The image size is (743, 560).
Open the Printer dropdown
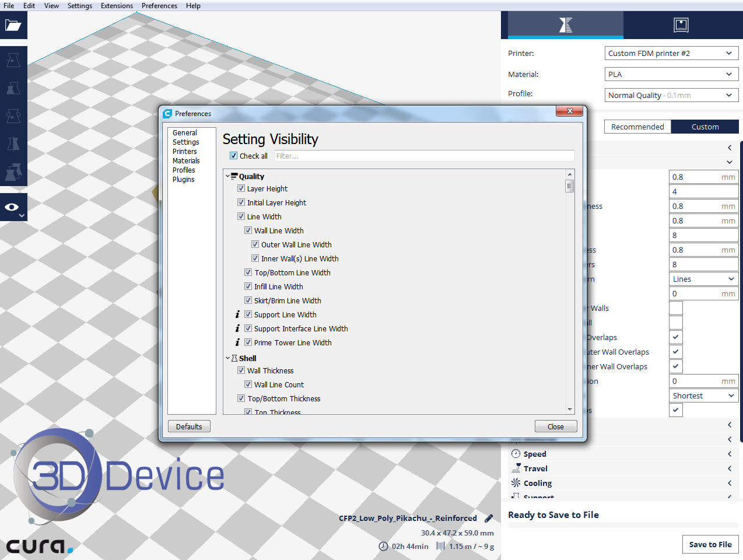coord(671,53)
